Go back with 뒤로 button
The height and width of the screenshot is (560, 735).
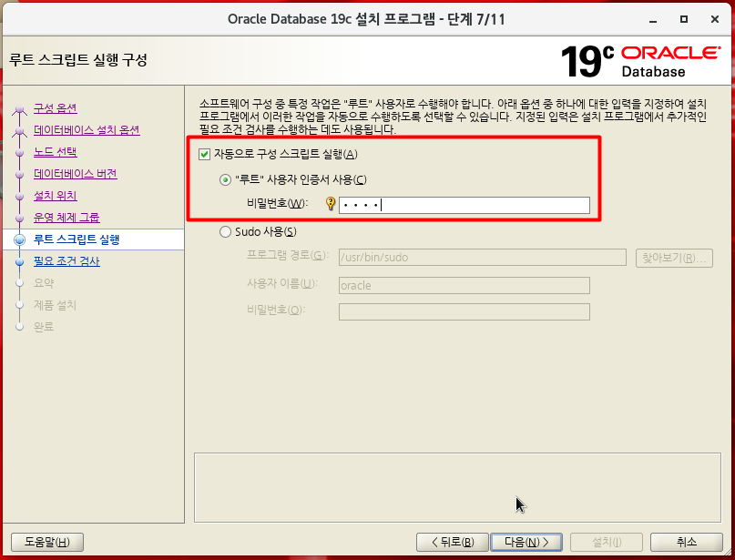click(453, 542)
